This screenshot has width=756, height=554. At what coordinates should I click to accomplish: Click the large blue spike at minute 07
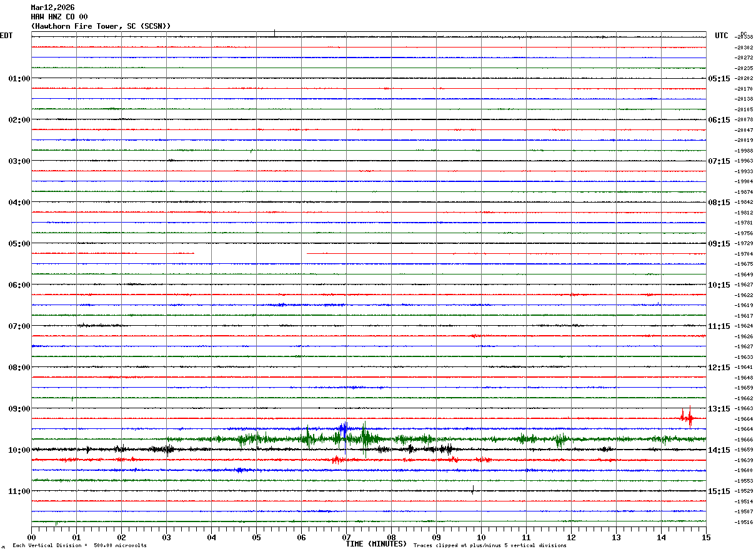click(344, 438)
